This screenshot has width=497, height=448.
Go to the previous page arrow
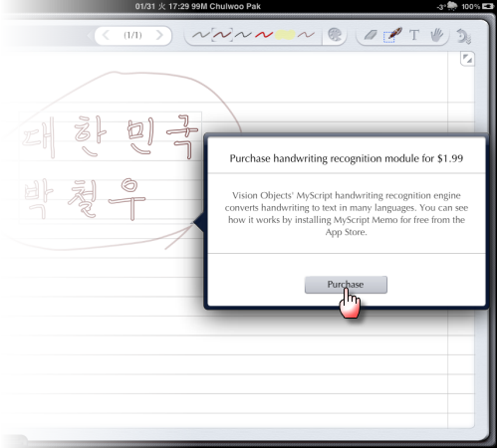[106, 35]
